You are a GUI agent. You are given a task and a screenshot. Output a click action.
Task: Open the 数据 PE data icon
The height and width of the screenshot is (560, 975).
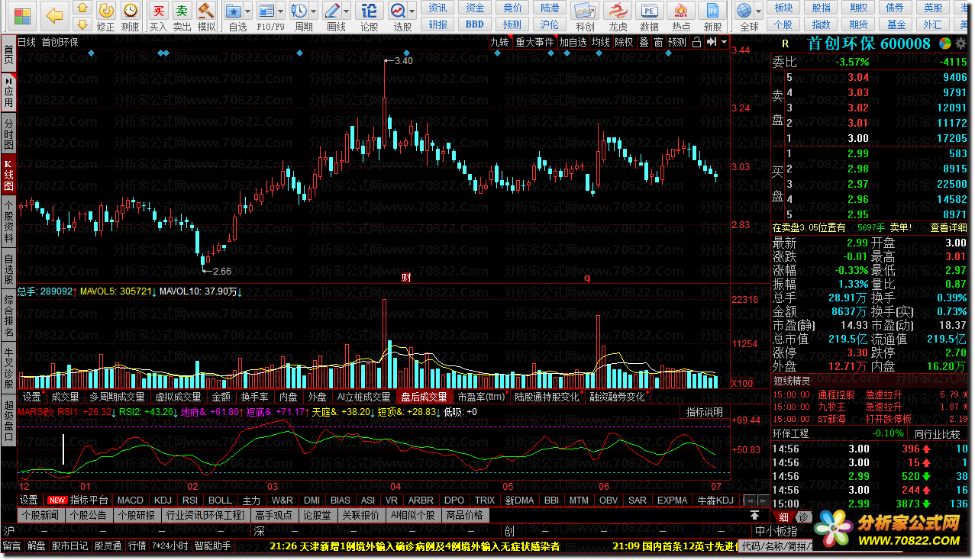pyautogui.click(x=650, y=16)
